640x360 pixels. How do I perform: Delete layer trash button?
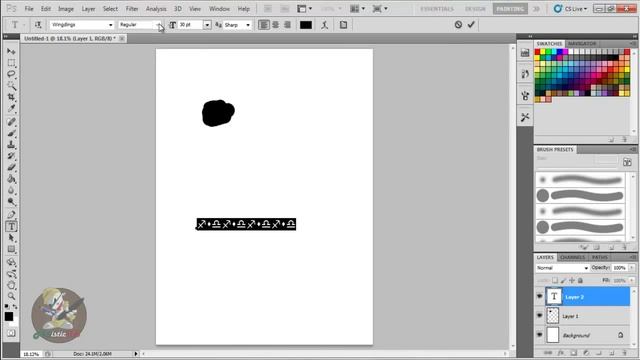[x=624, y=353]
